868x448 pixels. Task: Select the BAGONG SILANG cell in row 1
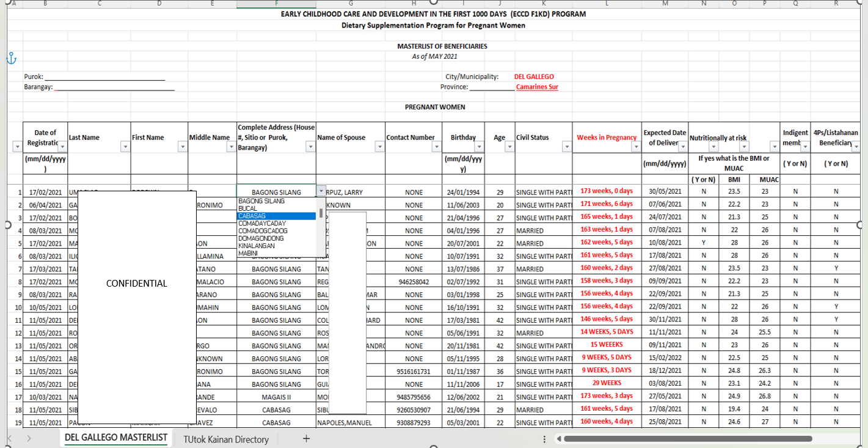276,192
